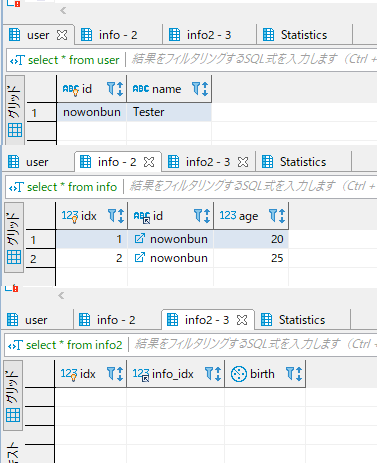
Task: Switch to Statistics tab in top panel
Action: tap(304, 35)
